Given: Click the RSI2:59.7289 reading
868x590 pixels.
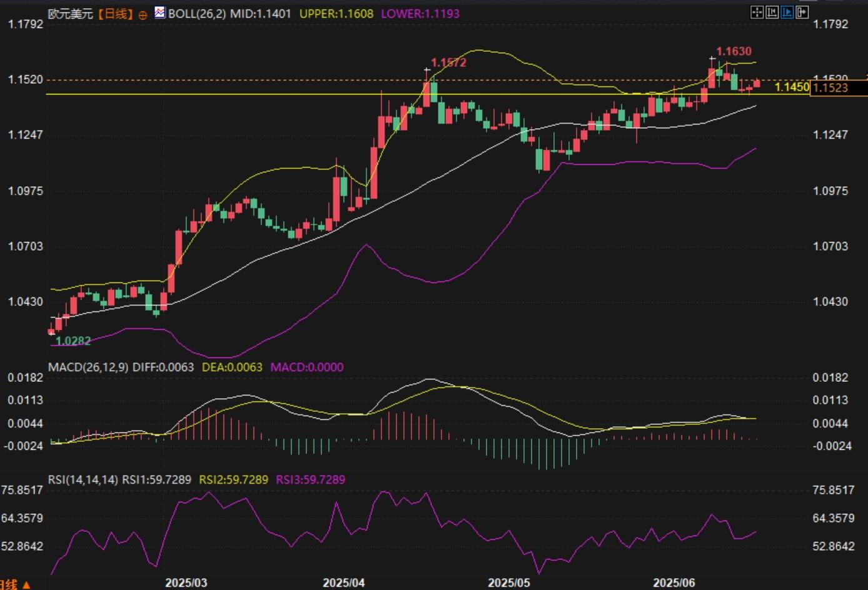Looking at the screenshot, I should click(x=233, y=479).
